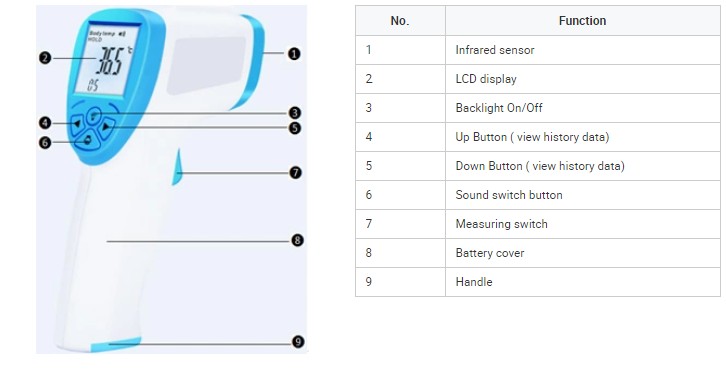
Task: Click callout marker 7 for measuring switch
Action: [x=295, y=173]
